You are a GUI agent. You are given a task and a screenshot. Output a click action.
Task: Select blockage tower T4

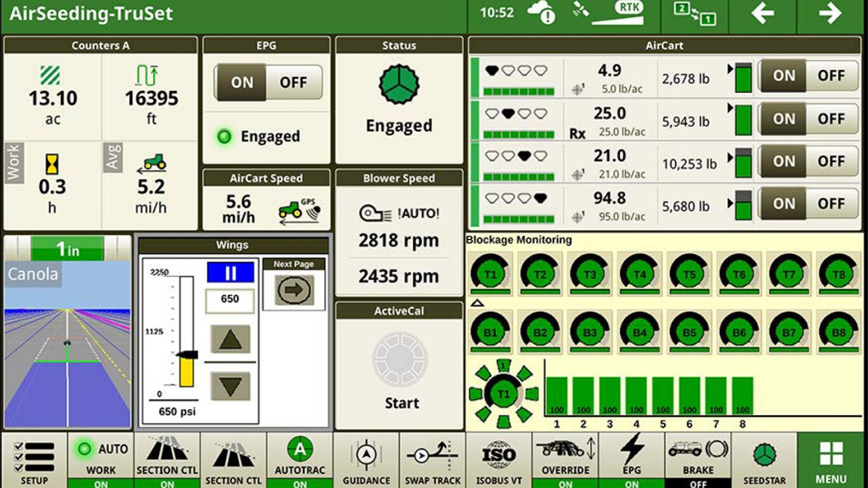pos(640,274)
